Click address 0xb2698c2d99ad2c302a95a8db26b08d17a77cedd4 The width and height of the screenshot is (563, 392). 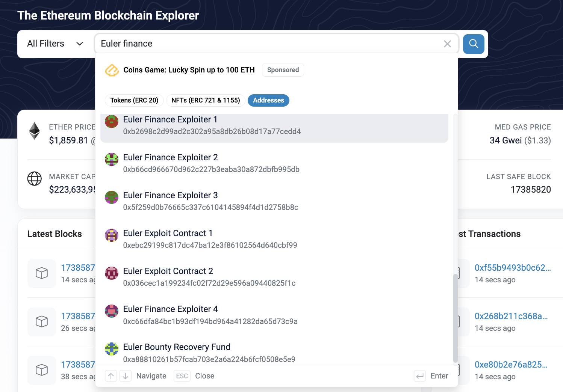[x=212, y=131]
